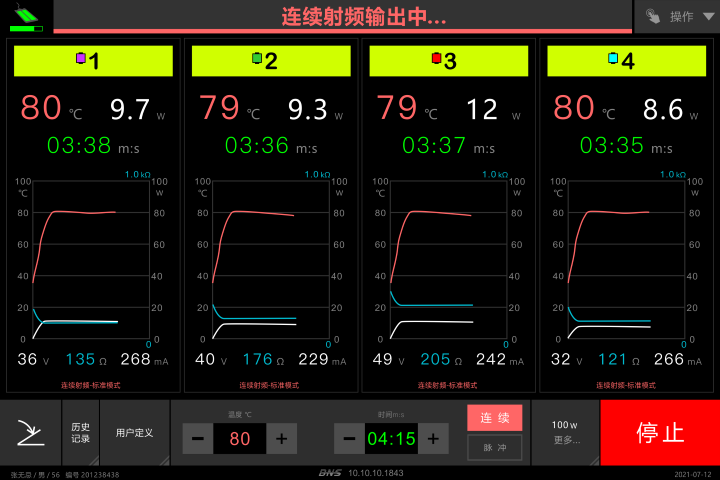Click the electrode pad battery icon

[x=26, y=17]
